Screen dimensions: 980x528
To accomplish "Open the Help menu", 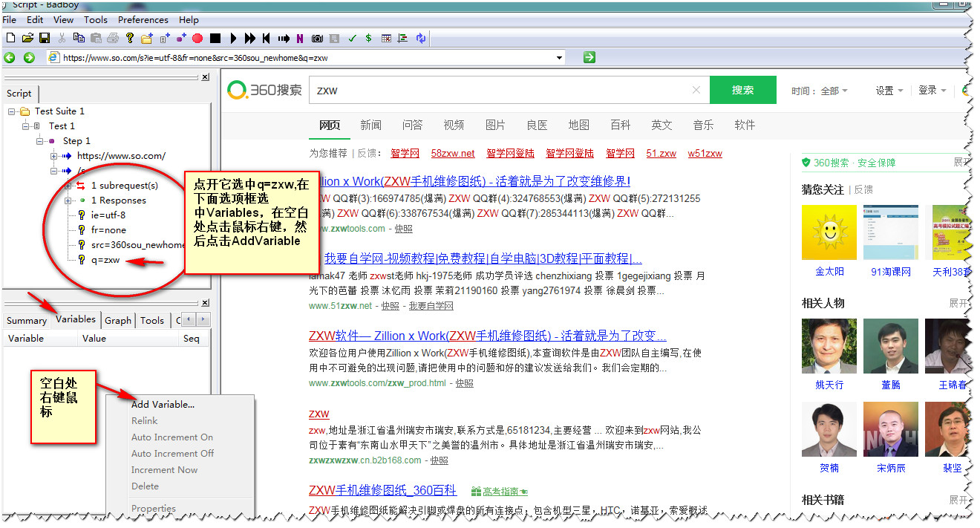I will click(x=189, y=20).
